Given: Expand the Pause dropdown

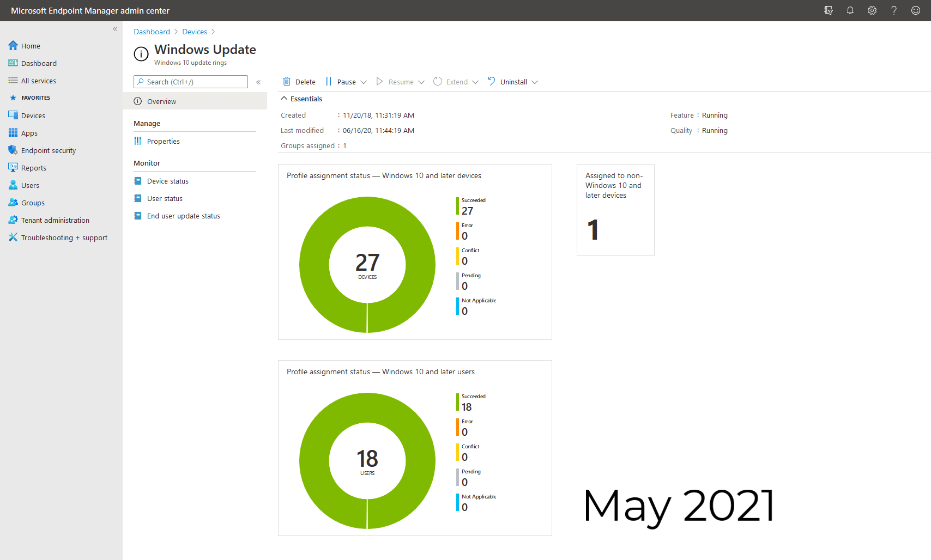Looking at the screenshot, I should tap(364, 82).
